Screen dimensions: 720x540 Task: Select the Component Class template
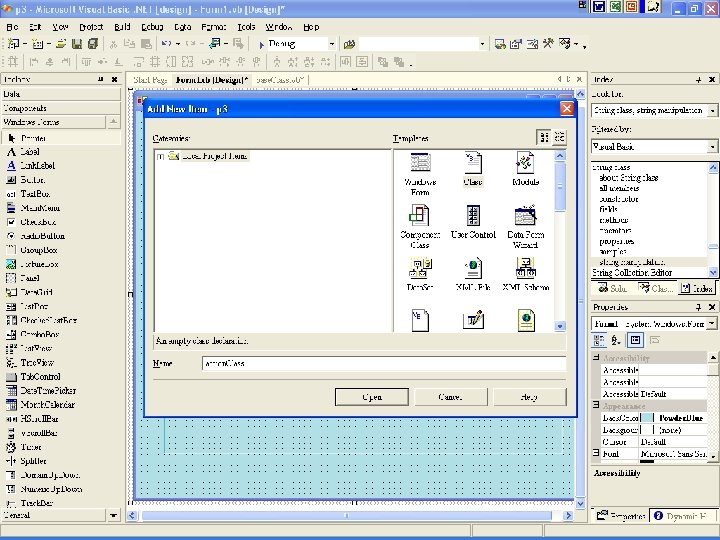pos(420,227)
